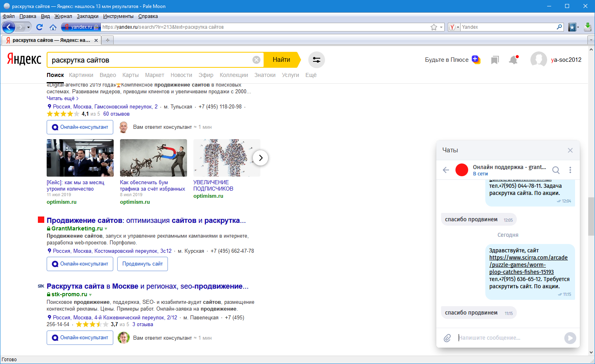Click the ya-soc2012 profile avatar
The image size is (595, 364).
[x=538, y=60]
